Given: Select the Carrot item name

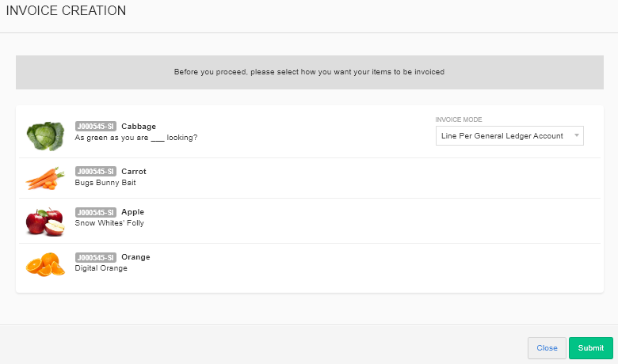Looking at the screenshot, I should point(134,172).
